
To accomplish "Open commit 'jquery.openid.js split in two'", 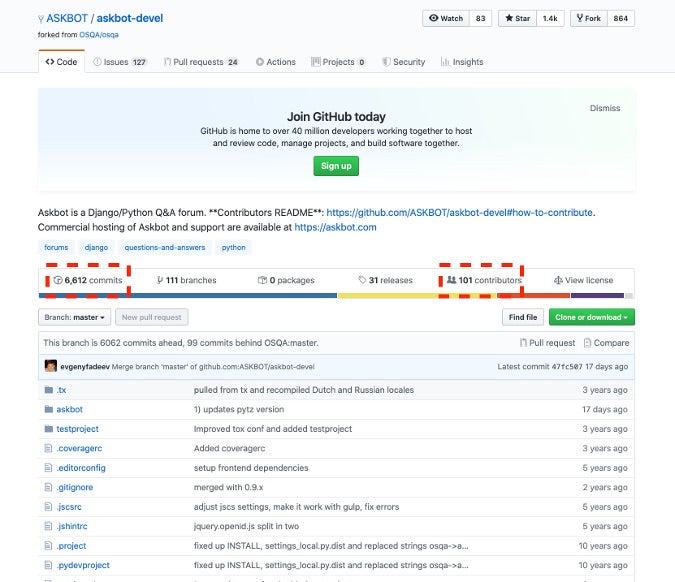I will (246, 526).
